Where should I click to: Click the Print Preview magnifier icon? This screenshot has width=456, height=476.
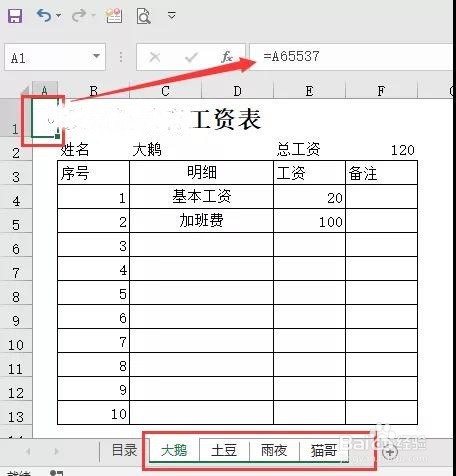[x=144, y=16]
